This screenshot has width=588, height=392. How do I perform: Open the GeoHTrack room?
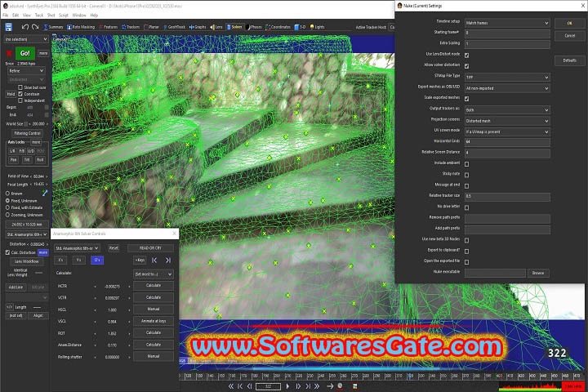pos(175,27)
